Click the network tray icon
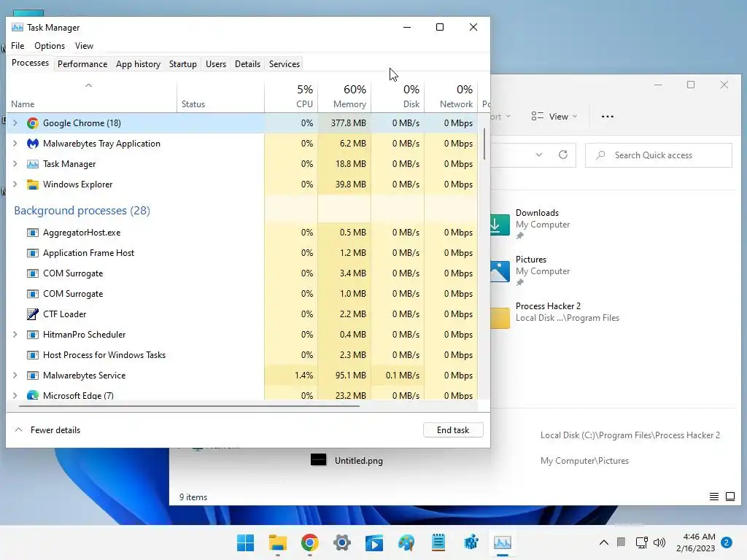The width and height of the screenshot is (747, 560). tap(642, 542)
